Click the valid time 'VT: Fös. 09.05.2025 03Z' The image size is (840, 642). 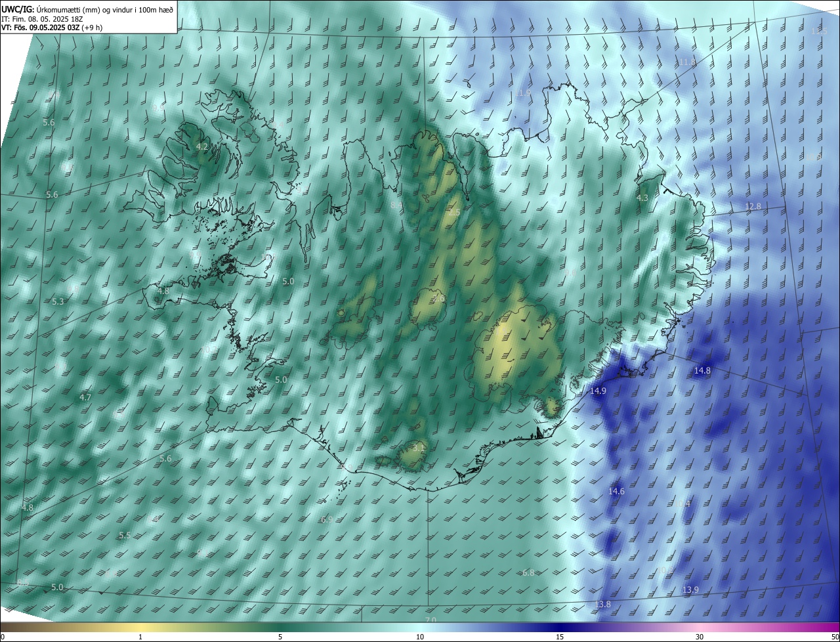coord(40,28)
